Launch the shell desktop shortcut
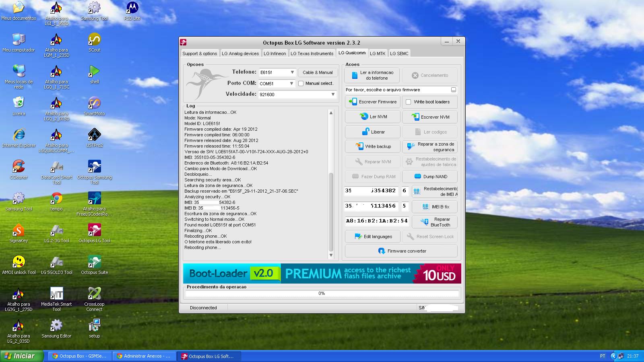Image resolution: width=644 pixels, height=362 pixels. coord(95,74)
